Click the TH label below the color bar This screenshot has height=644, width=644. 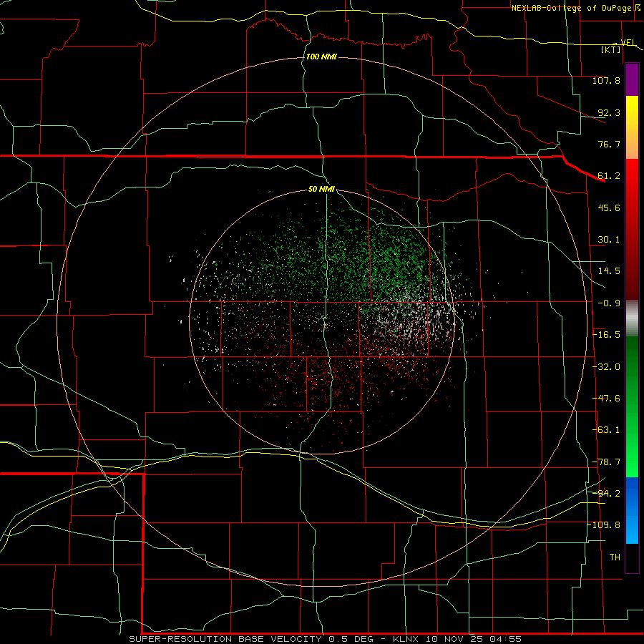(615, 557)
